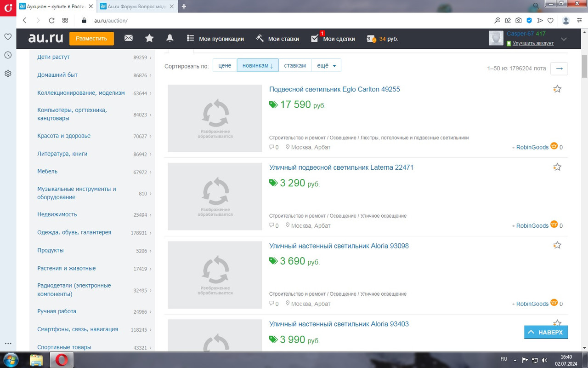This screenshot has height=368, width=588.
Task: Open Мои публикации menu item
Action: click(x=215, y=39)
